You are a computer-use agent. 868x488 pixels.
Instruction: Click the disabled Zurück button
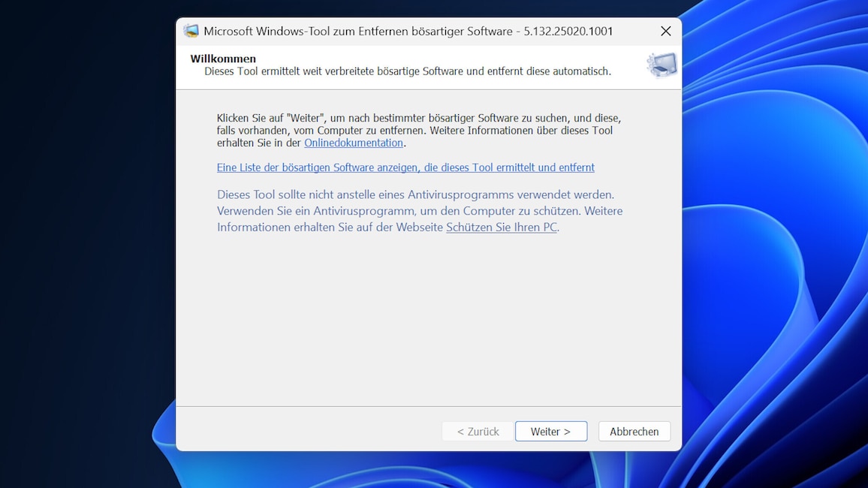pos(478,432)
